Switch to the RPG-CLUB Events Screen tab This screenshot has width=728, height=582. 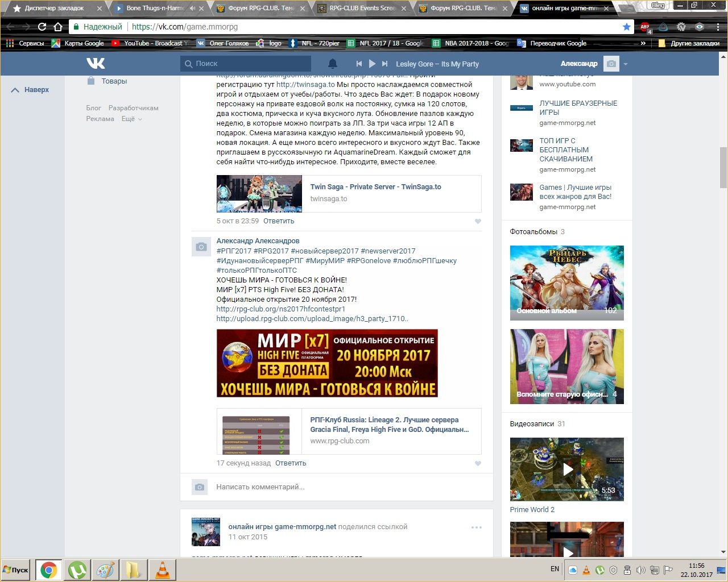coord(362,9)
